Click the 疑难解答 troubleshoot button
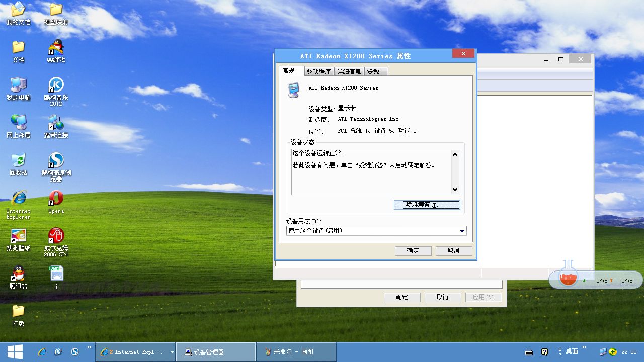This screenshot has height=362, width=644. 427,205
